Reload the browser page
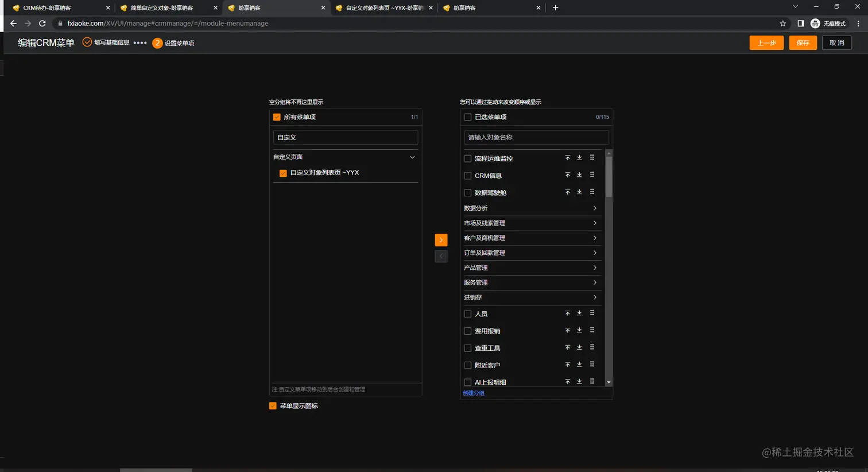868x472 pixels. coord(42,24)
